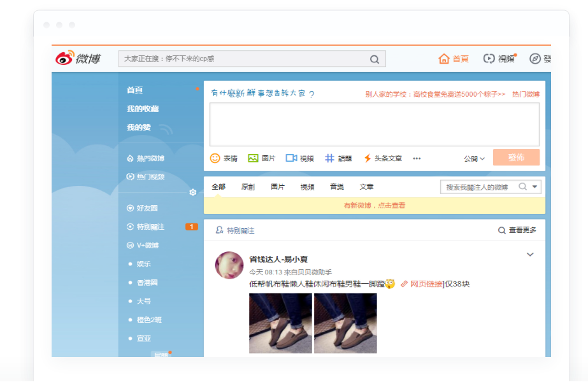Open the 公開 visibility dropdown
This screenshot has width=588, height=387.
[475, 159]
